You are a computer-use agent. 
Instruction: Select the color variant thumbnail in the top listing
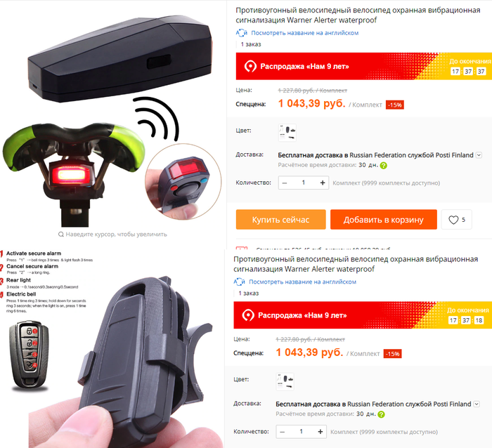tap(287, 132)
